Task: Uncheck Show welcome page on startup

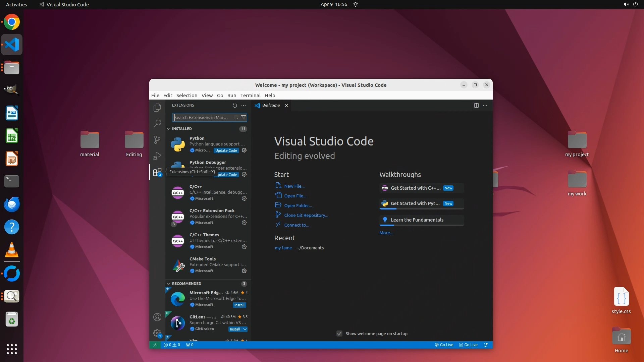Action: [339, 334]
